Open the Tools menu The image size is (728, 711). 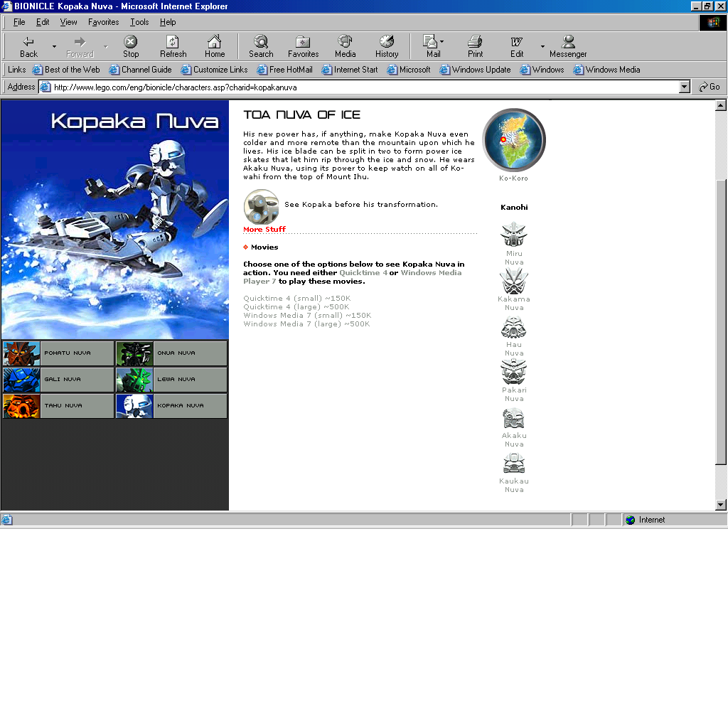tap(139, 22)
